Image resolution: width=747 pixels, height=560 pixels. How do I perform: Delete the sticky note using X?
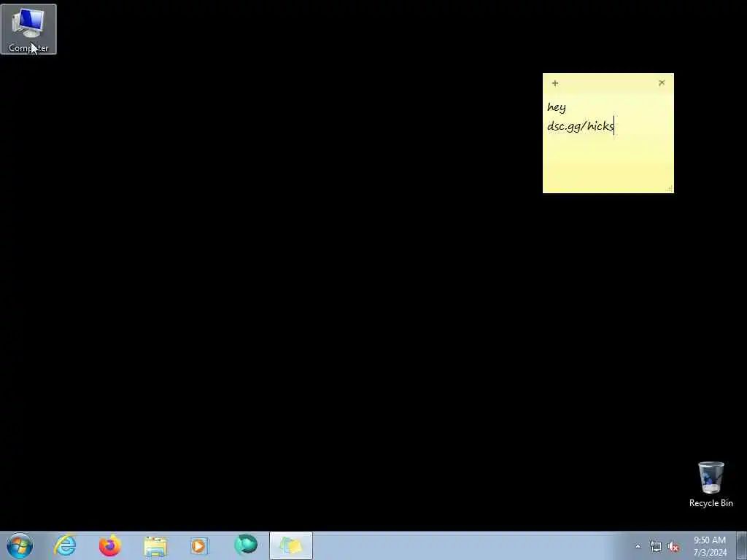pyautogui.click(x=662, y=83)
